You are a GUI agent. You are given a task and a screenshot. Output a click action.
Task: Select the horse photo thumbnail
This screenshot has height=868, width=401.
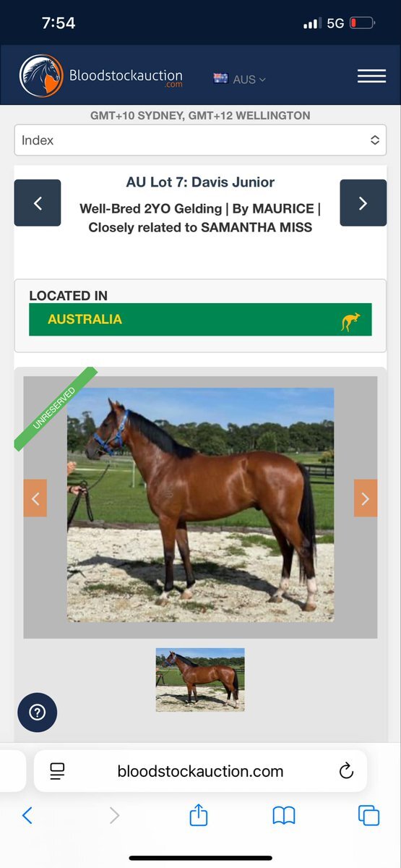pos(200,679)
